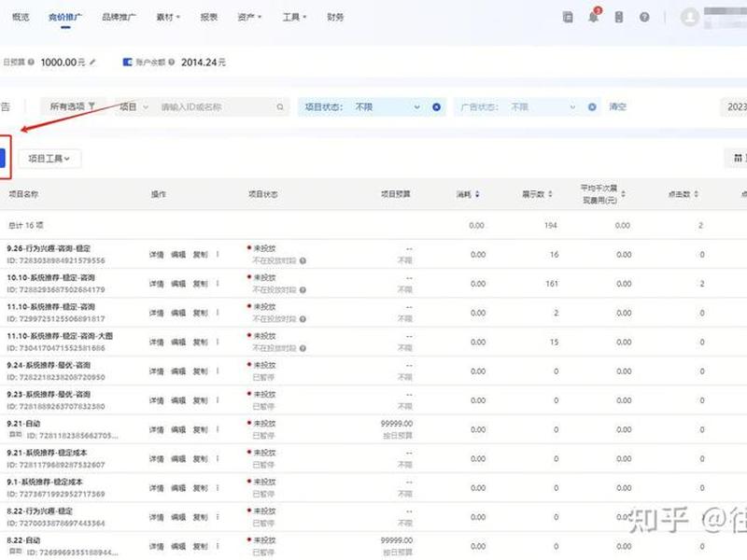Click 复制 for 9.1-系统推荐-稳定成本
This screenshot has width=747, height=560.
pyautogui.click(x=200, y=488)
